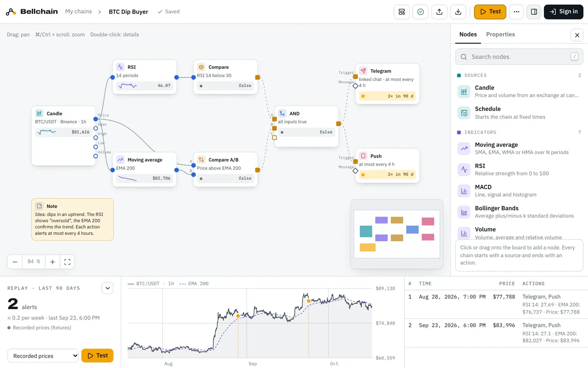This screenshot has width=588, height=368.
Task: Switch to the Properties tab
Action: [x=500, y=34]
